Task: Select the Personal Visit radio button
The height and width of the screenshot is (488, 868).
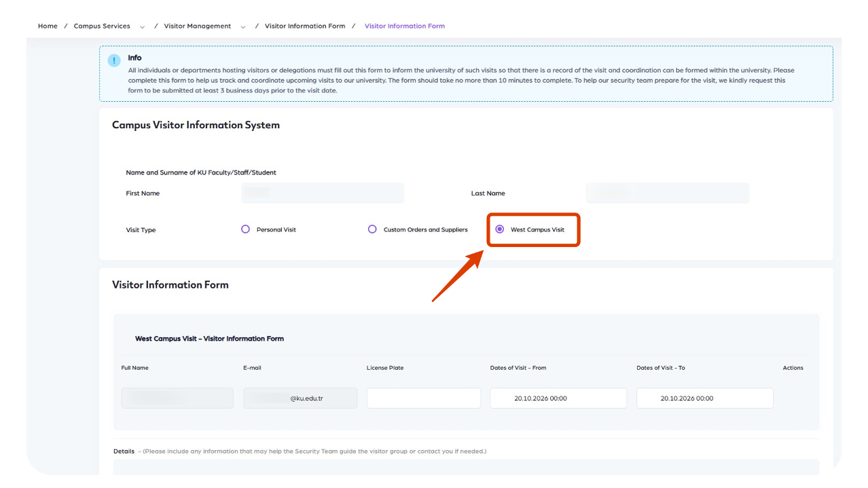Action: (x=246, y=229)
